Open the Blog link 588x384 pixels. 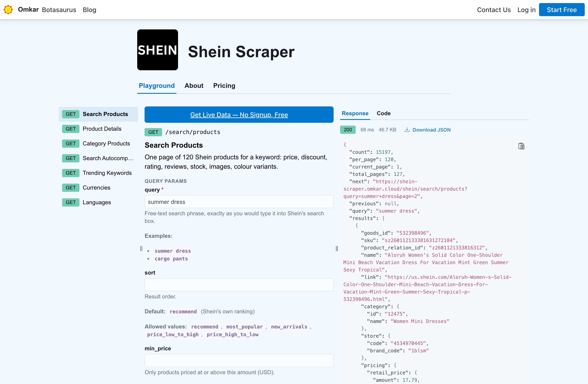pyautogui.click(x=89, y=10)
